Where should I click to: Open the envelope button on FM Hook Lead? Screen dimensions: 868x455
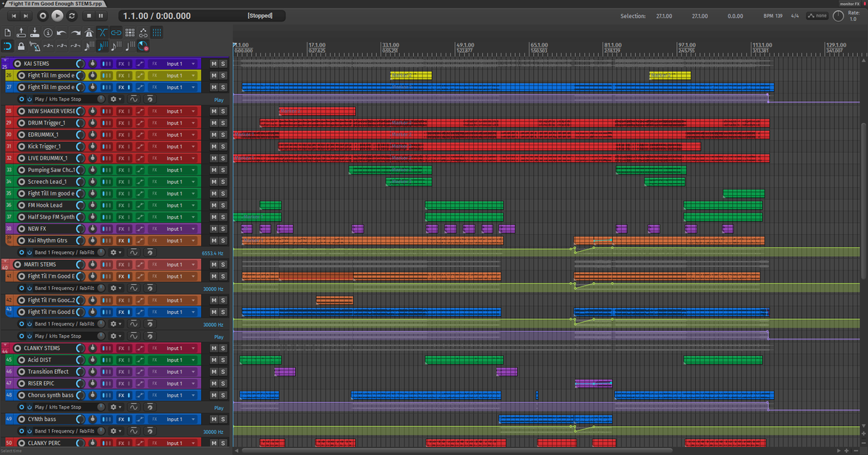coord(140,205)
